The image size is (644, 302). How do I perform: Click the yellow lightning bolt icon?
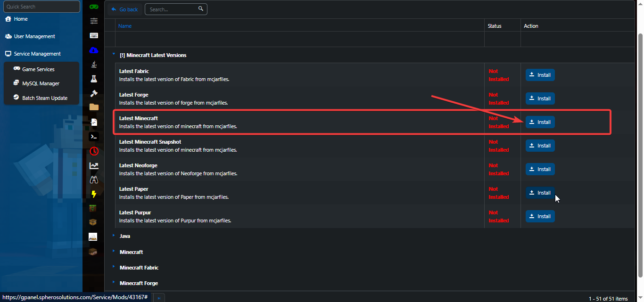tap(94, 194)
